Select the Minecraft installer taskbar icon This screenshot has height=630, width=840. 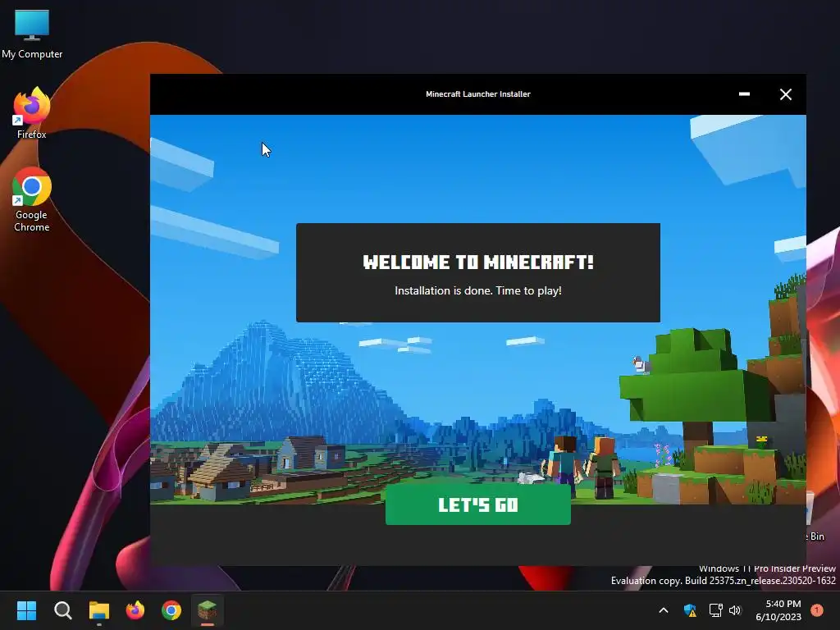click(x=208, y=610)
